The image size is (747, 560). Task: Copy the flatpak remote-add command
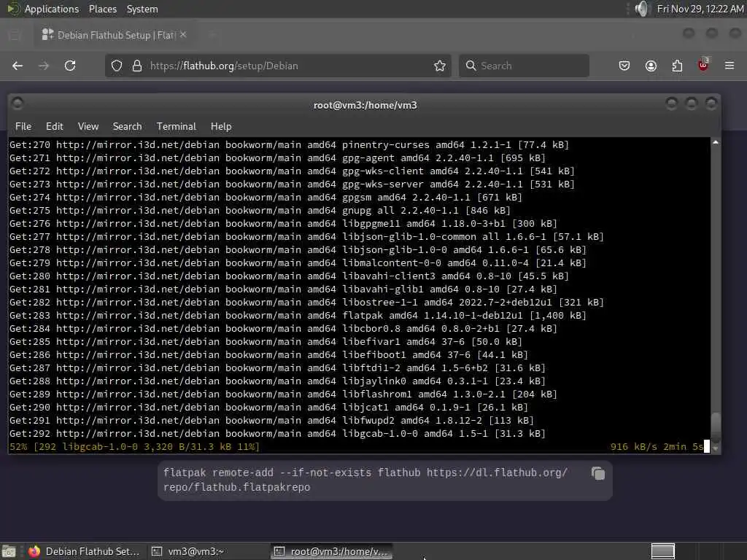pos(598,473)
